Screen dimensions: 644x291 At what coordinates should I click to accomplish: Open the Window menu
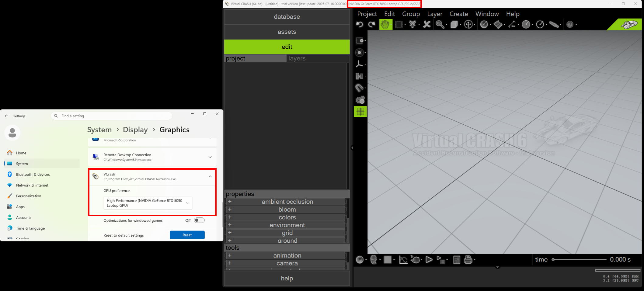pyautogui.click(x=487, y=14)
